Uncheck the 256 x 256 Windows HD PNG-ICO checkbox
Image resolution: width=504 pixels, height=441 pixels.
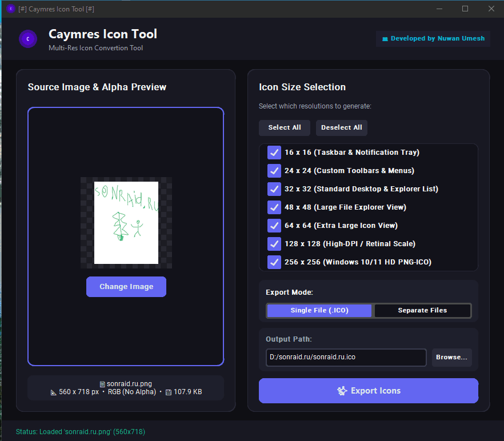point(274,262)
